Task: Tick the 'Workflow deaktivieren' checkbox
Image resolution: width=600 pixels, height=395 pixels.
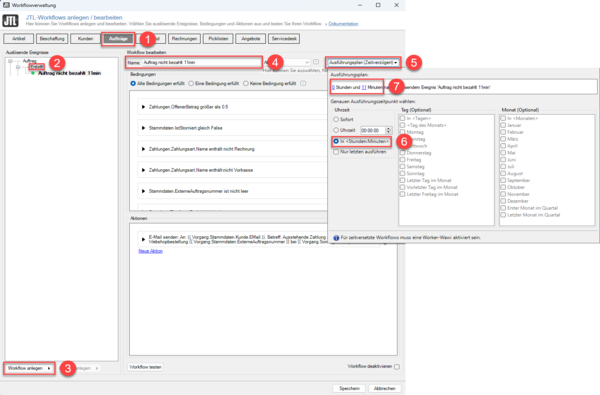Action: (x=397, y=367)
